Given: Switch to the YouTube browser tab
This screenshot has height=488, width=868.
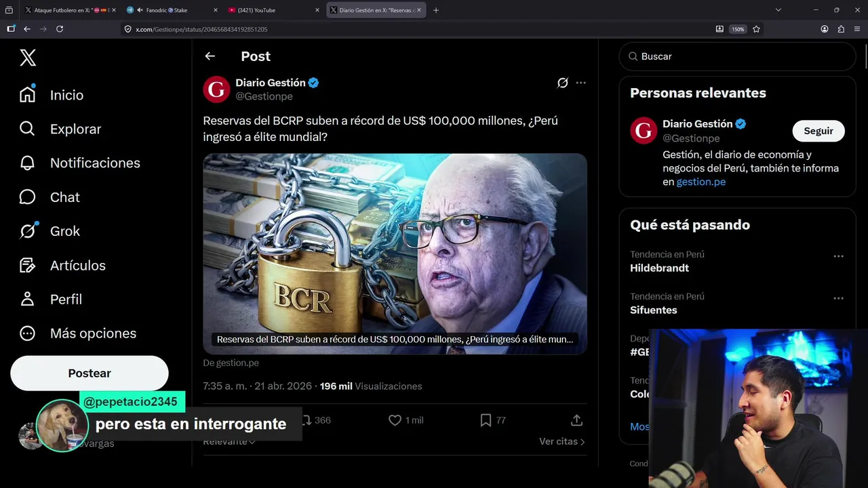Looking at the screenshot, I should pos(270,10).
